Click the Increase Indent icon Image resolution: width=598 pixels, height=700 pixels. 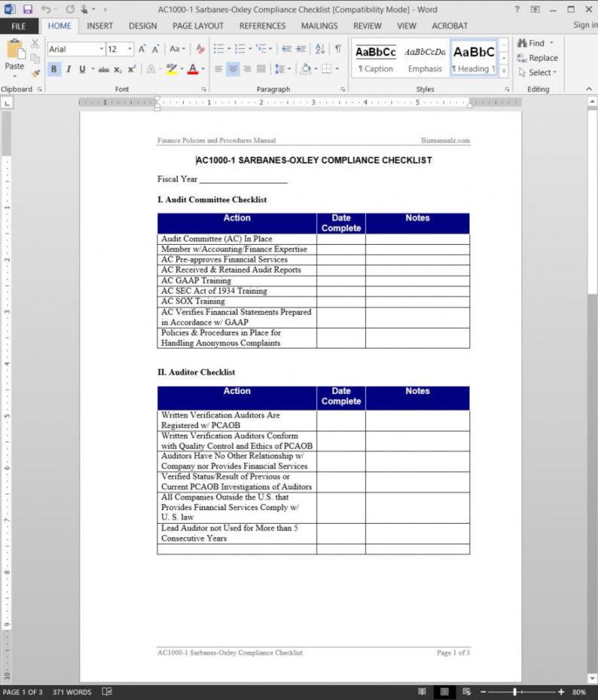click(301, 49)
